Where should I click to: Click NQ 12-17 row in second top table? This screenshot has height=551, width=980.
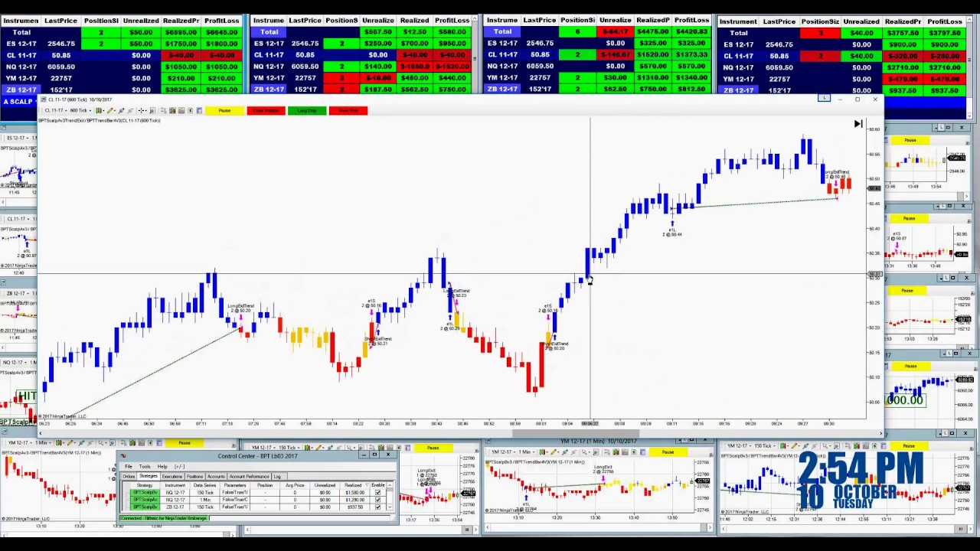point(360,67)
